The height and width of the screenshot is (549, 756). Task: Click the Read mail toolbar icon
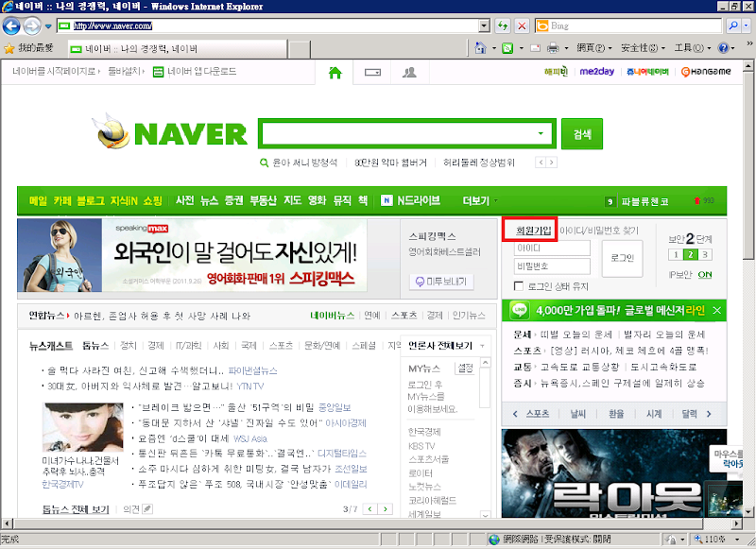(535, 48)
